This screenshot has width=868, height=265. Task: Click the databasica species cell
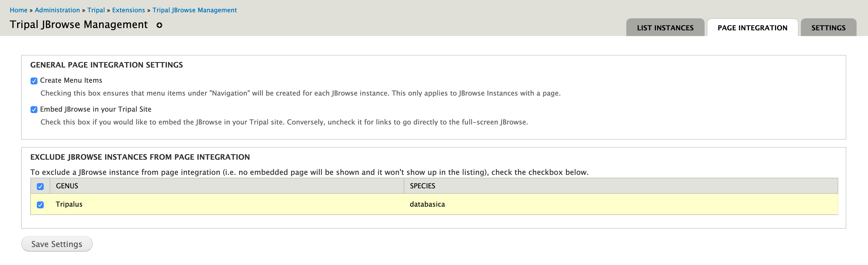[427, 204]
